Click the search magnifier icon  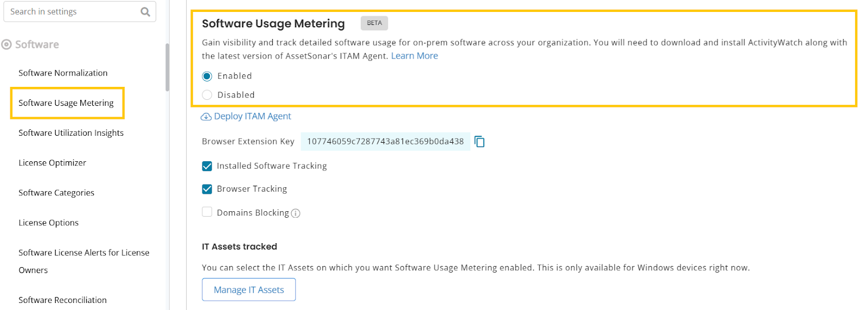click(x=145, y=12)
